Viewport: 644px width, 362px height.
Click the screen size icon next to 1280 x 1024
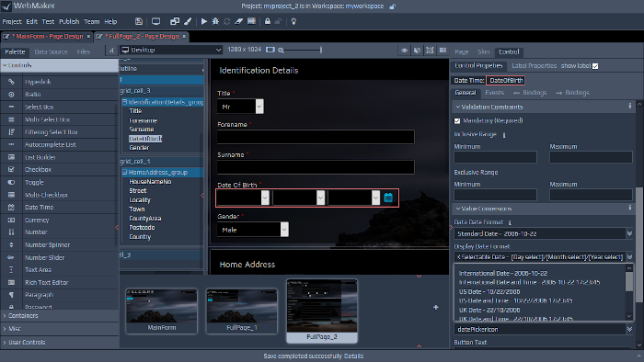(270, 50)
